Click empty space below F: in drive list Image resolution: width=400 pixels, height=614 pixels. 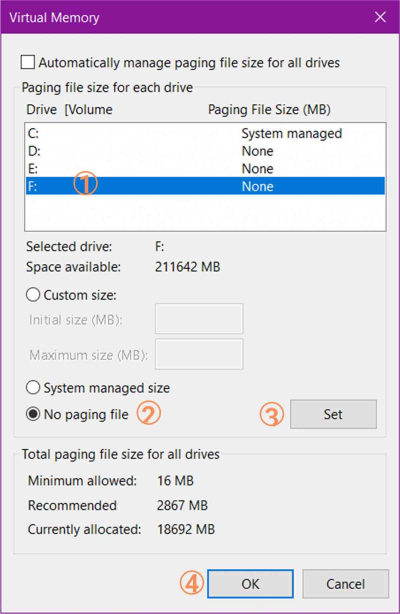pyautogui.click(x=205, y=212)
